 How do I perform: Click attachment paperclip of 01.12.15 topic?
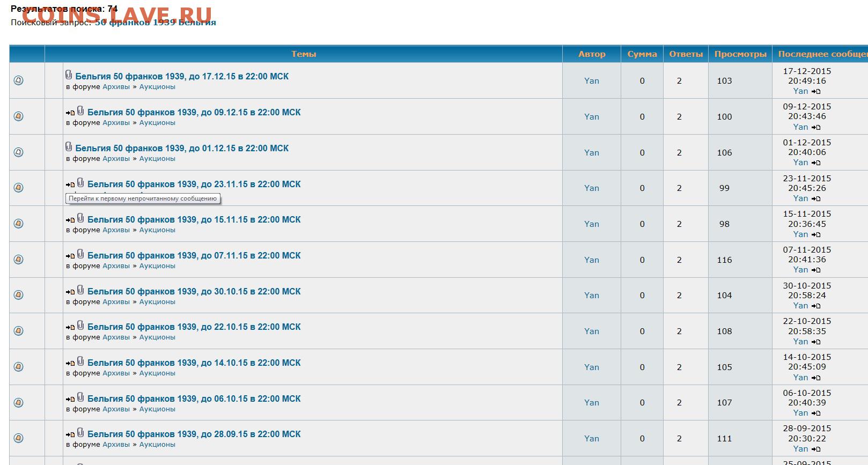click(69, 146)
